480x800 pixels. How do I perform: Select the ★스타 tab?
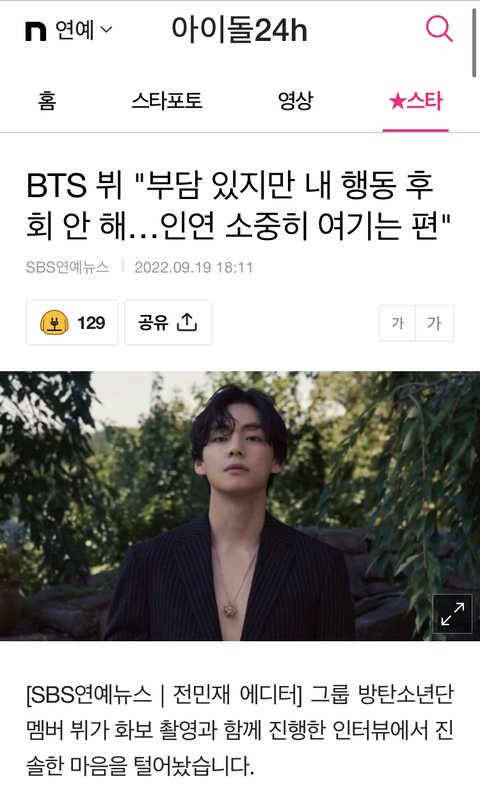416,101
